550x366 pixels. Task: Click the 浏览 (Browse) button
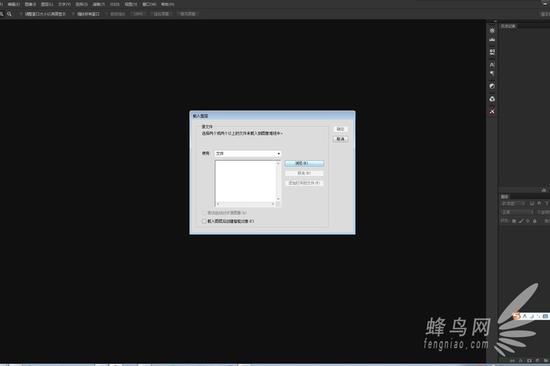304,164
